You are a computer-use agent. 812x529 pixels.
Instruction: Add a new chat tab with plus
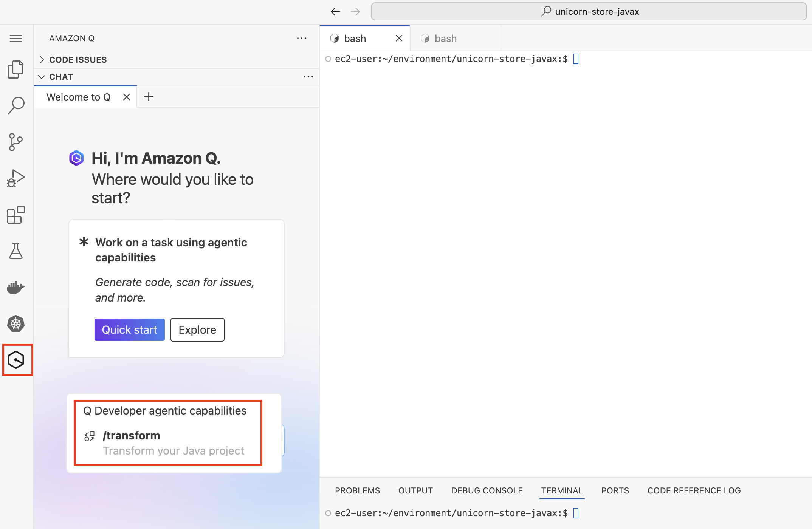(149, 97)
